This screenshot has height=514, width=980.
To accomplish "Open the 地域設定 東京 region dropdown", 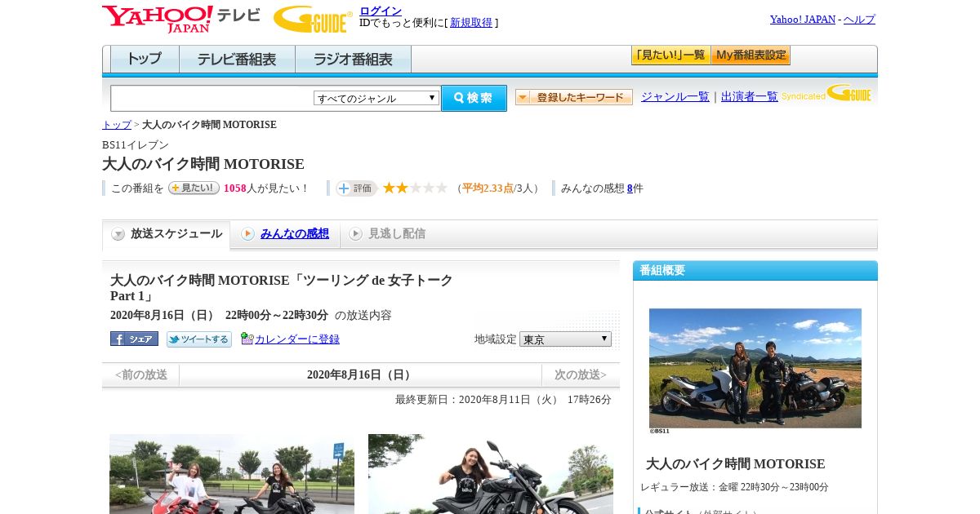I will coord(565,339).
